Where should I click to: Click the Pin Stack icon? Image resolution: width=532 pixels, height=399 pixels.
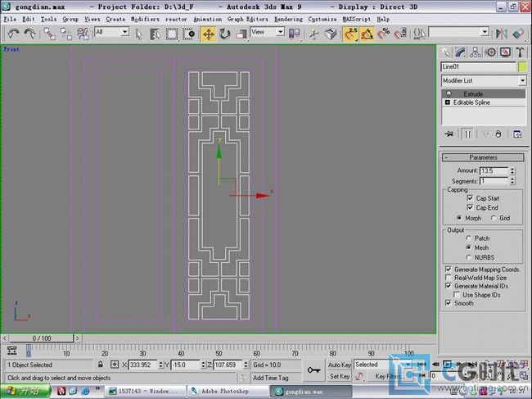[x=449, y=134]
